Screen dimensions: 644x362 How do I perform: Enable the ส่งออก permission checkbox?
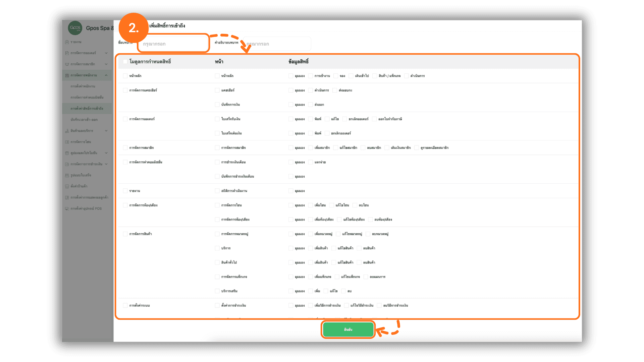pyautogui.click(x=311, y=105)
